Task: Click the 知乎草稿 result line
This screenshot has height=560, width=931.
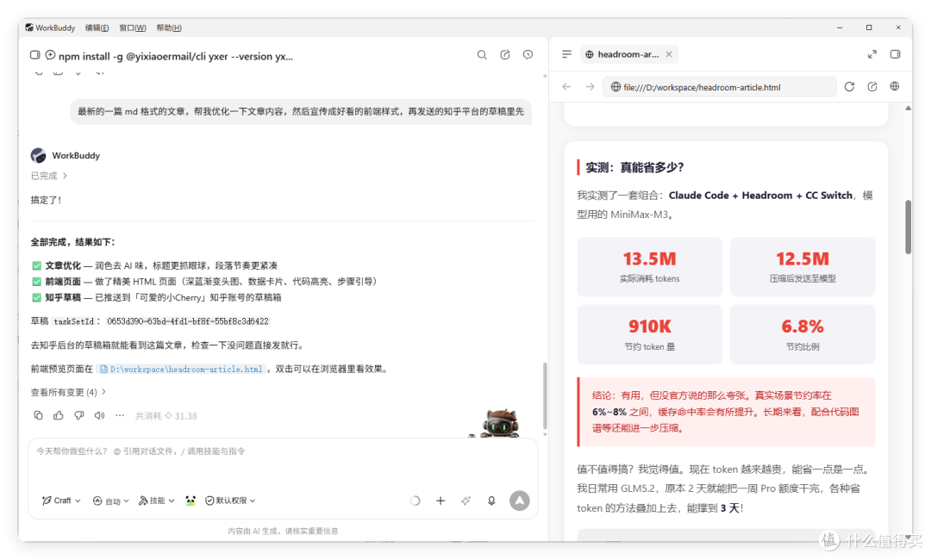Action: [x=157, y=297]
